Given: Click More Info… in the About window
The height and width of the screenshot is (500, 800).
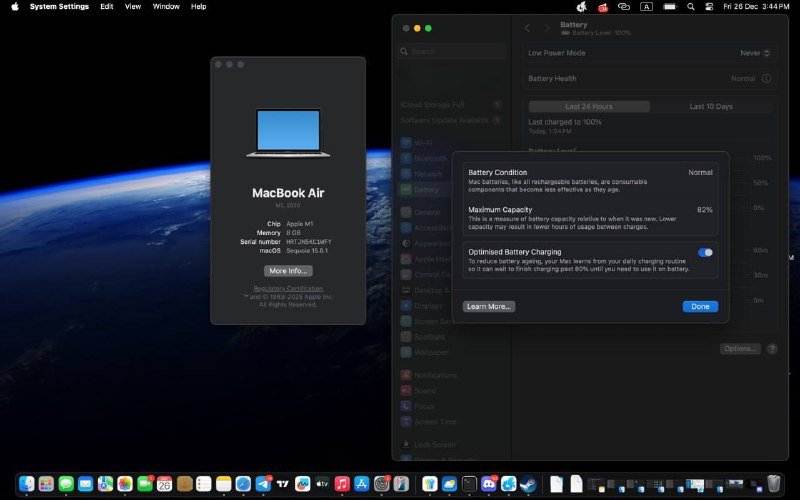Looking at the screenshot, I should [x=288, y=271].
